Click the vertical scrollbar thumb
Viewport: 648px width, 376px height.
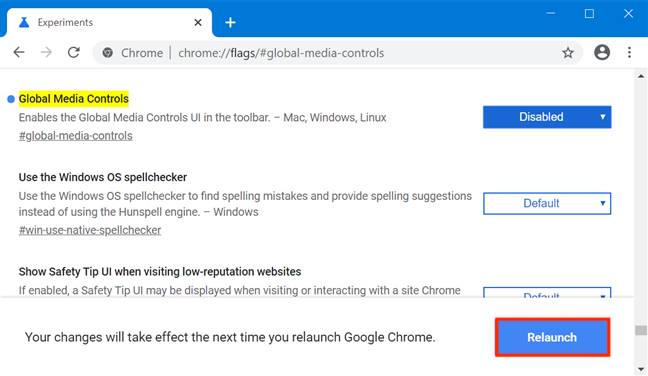point(641,330)
